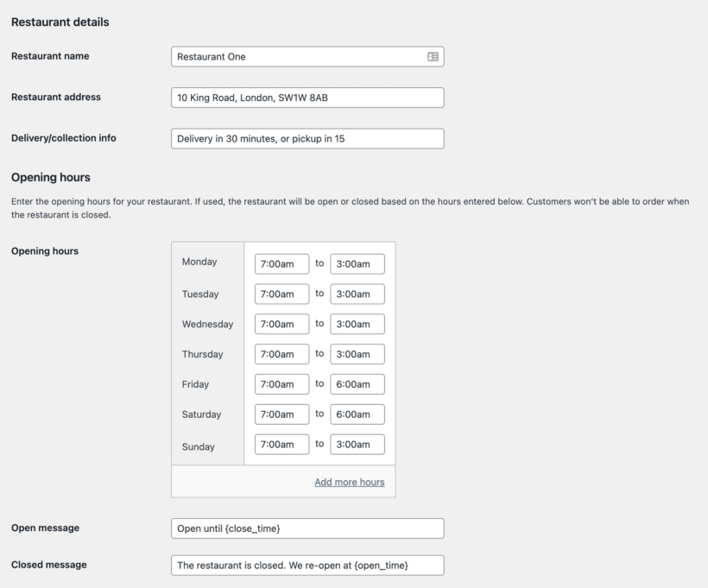Screen dimensions: 708x588
Task: Open the Saturday closing time showing 6:00am
Action: pyautogui.click(x=357, y=414)
